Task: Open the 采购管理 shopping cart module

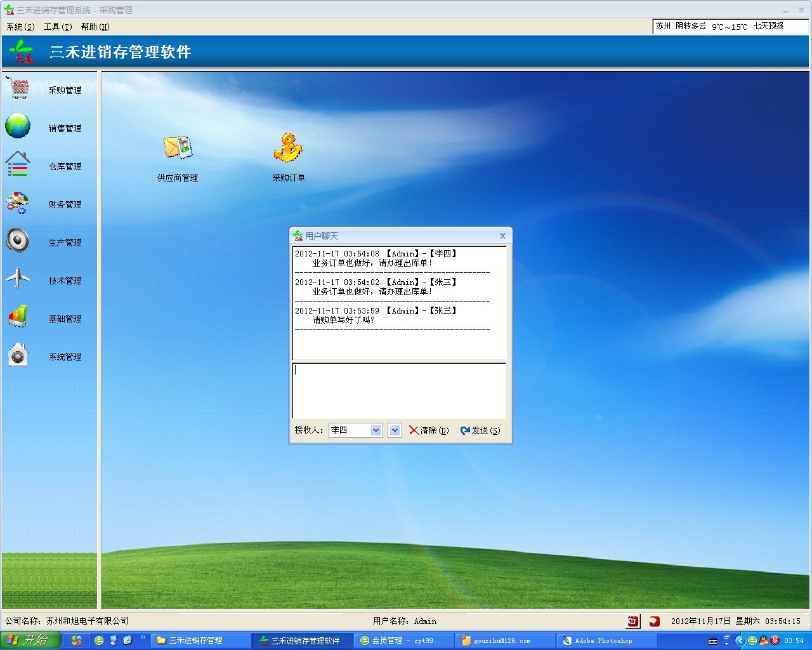Action: 44,90
